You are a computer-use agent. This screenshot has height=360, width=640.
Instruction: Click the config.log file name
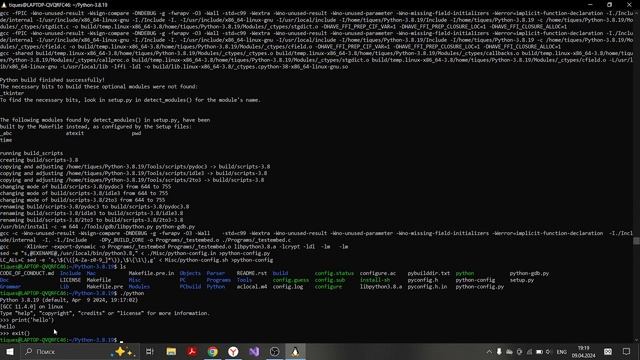coord(288,287)
